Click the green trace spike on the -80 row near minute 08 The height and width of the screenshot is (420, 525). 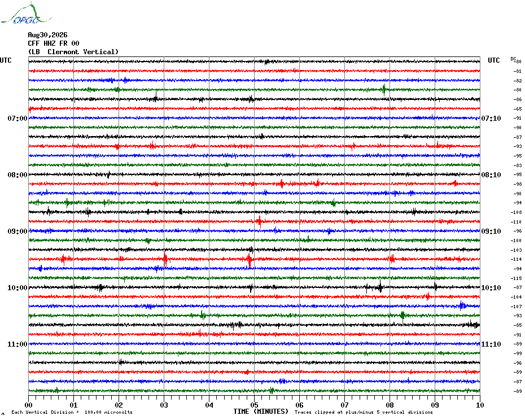tap(384, 90)
